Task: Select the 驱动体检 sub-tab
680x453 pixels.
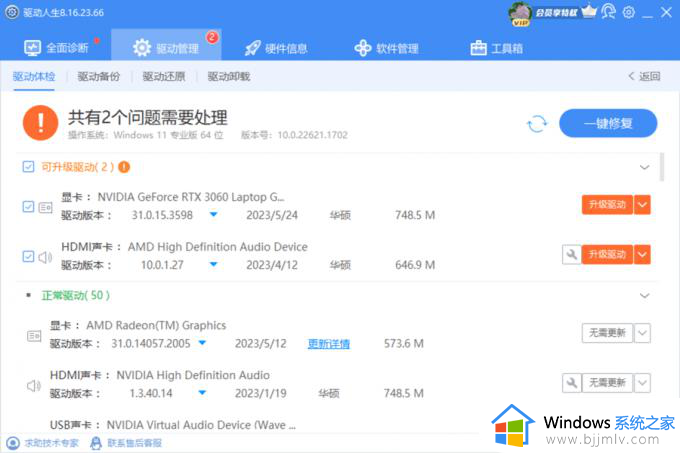Action: pos(34,77)
